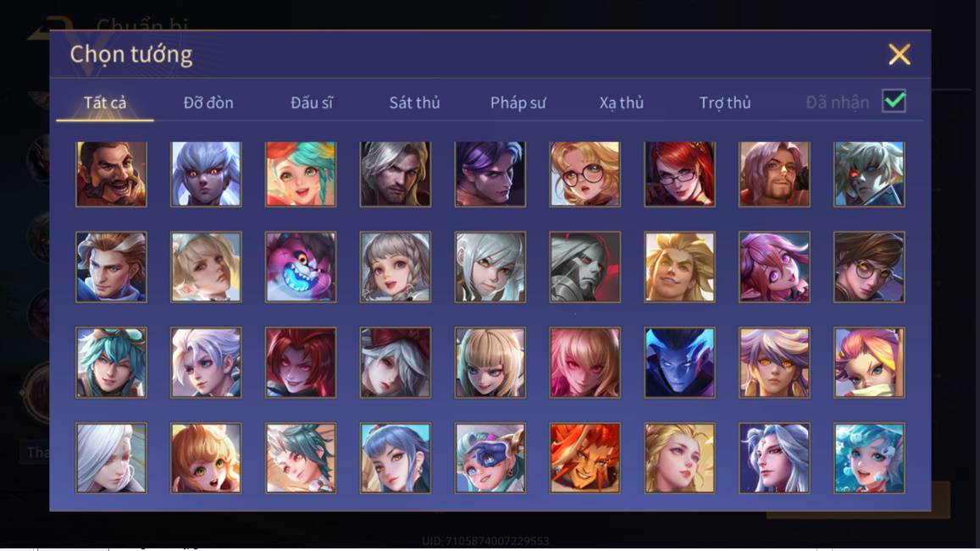Pick the teal-haired hero with bubbles
The image size is (980, 551).
pyautogui.click(x=869, y=458)
